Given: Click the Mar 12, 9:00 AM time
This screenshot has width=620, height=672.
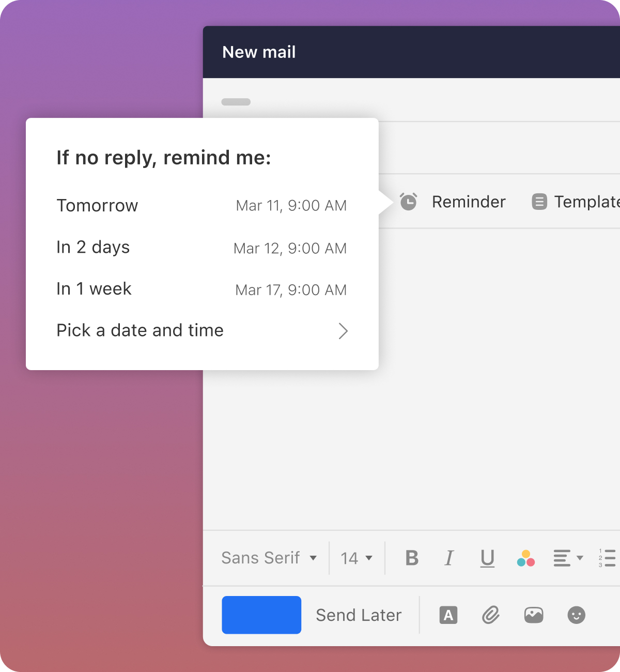Looking at the screenshot, I should point(290,249).
